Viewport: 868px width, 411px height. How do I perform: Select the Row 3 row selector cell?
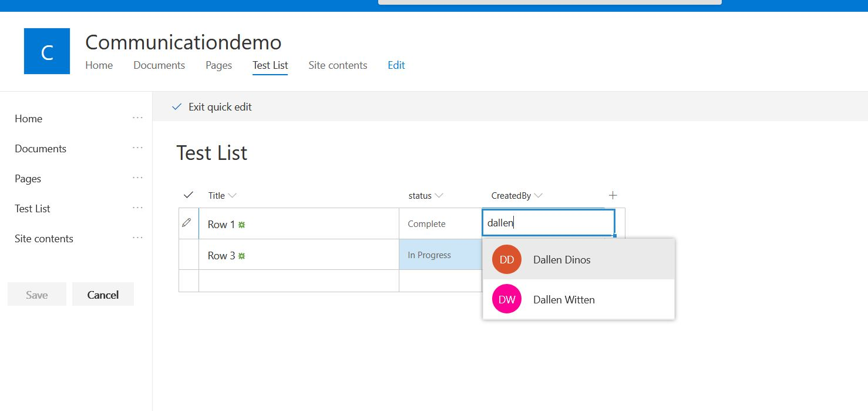point(189,255)
